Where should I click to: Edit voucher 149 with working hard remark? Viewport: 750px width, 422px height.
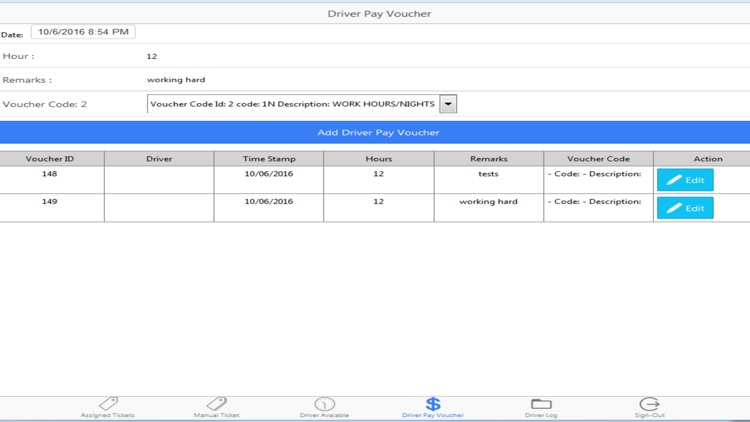pyautogui.click(x=685, y=208)
